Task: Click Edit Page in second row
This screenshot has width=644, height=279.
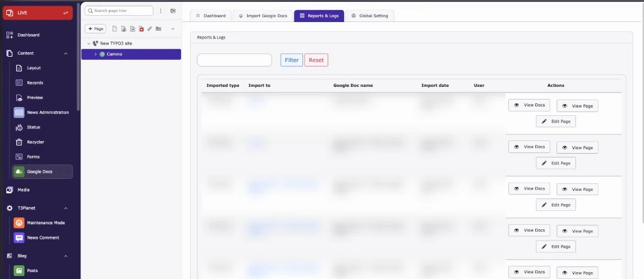Action: [x=556, y=163]
